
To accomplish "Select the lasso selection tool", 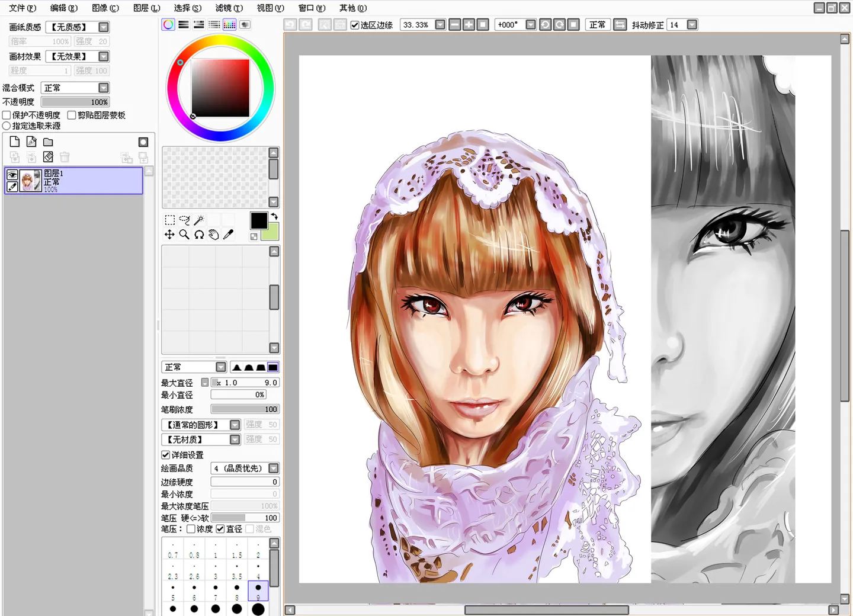I will (184, 220).
